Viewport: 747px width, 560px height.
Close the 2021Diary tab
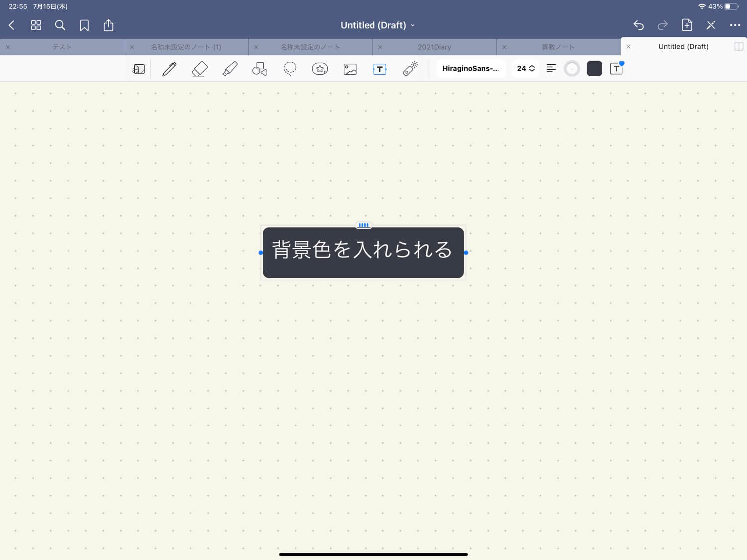[x=380, y=47]
